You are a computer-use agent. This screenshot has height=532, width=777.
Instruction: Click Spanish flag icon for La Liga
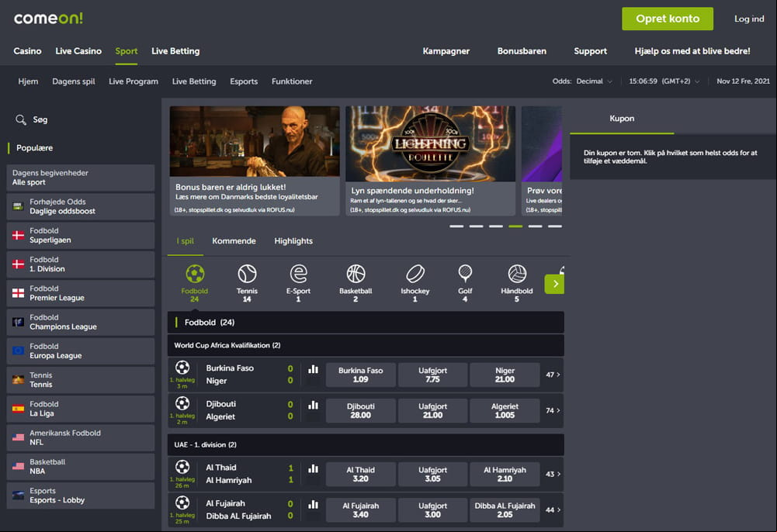pos(19,409)
